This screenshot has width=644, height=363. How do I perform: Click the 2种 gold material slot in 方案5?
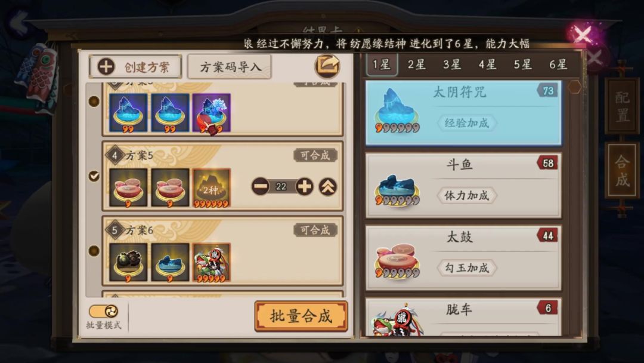(211, 188)
